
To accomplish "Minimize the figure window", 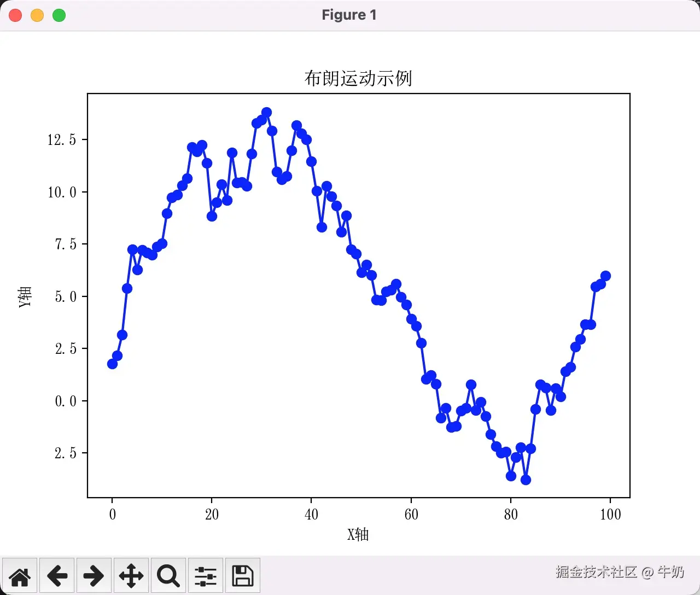I will (37, 15).
